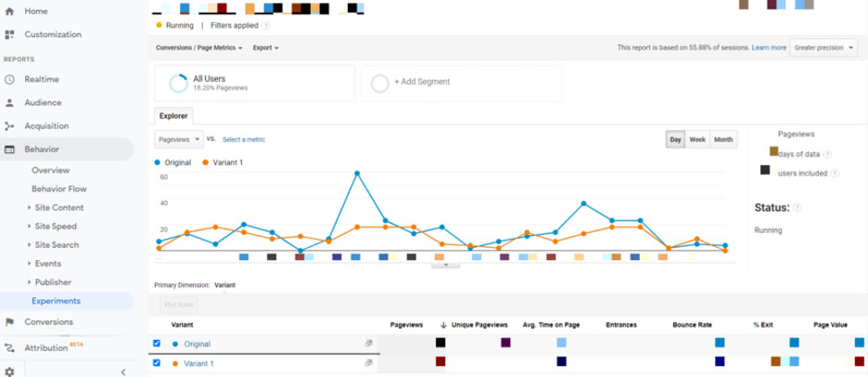Screen dimensions: 868x377
Task: Open Admin settings gear icon
Action: click(9, 372)
